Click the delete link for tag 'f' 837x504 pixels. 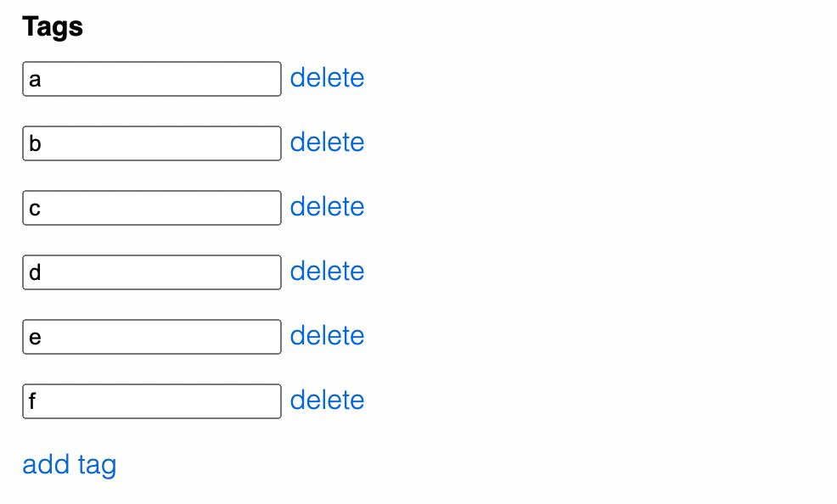click(327, 400)
